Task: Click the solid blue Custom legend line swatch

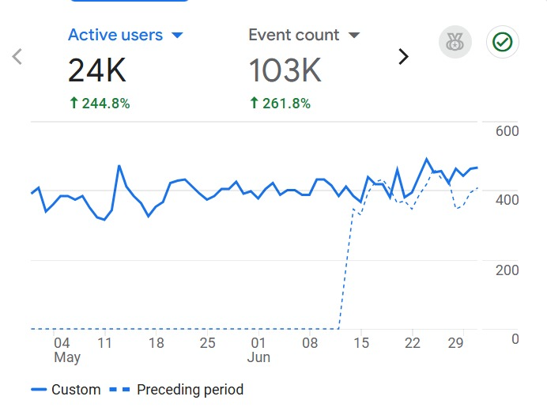Action: [x=39, y=390]
